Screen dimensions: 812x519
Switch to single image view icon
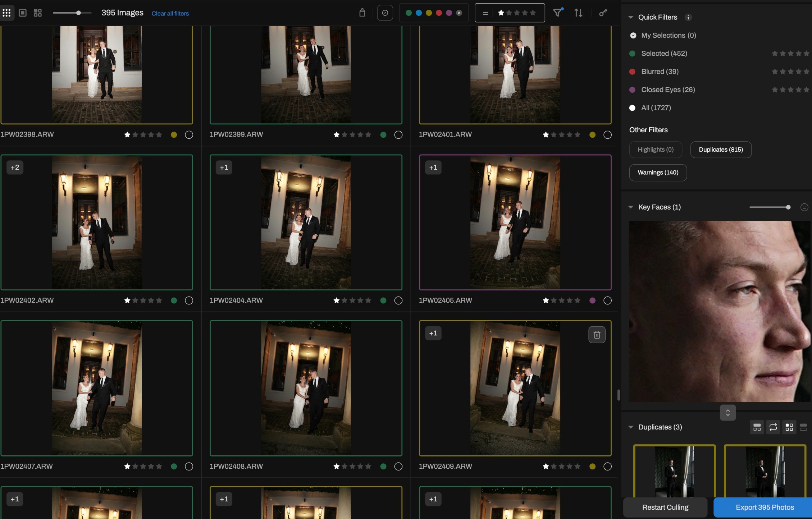[23, 13]
